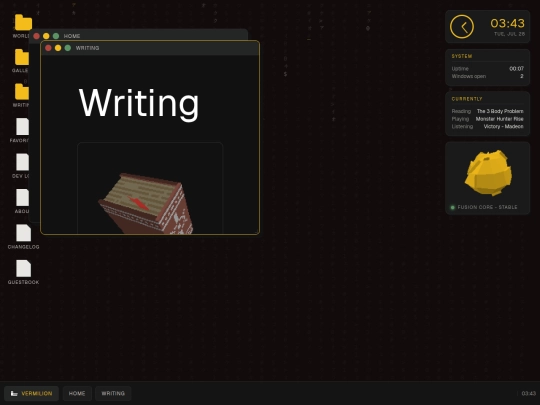Click the green Fusion Core stable status dot
The width and height of the screenshot is (540, 405).
(453, 207)
